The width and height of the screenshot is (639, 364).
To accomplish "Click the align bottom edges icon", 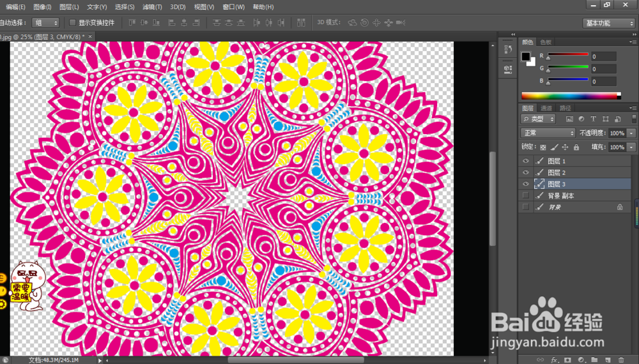I will (x=156, y=23).
